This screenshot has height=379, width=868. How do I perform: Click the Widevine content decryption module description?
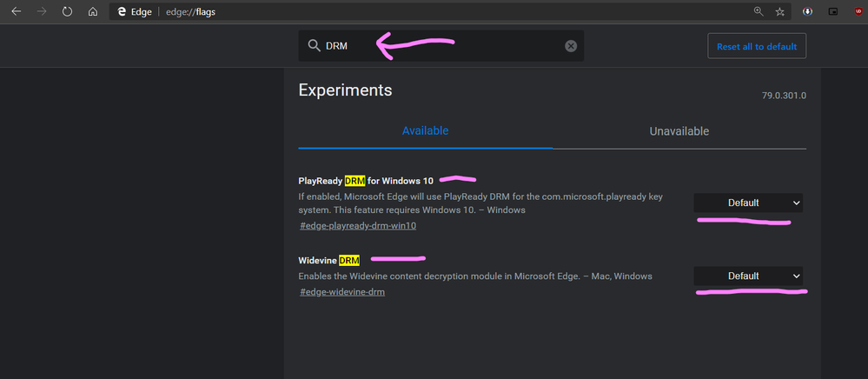(x=475, y=276)
